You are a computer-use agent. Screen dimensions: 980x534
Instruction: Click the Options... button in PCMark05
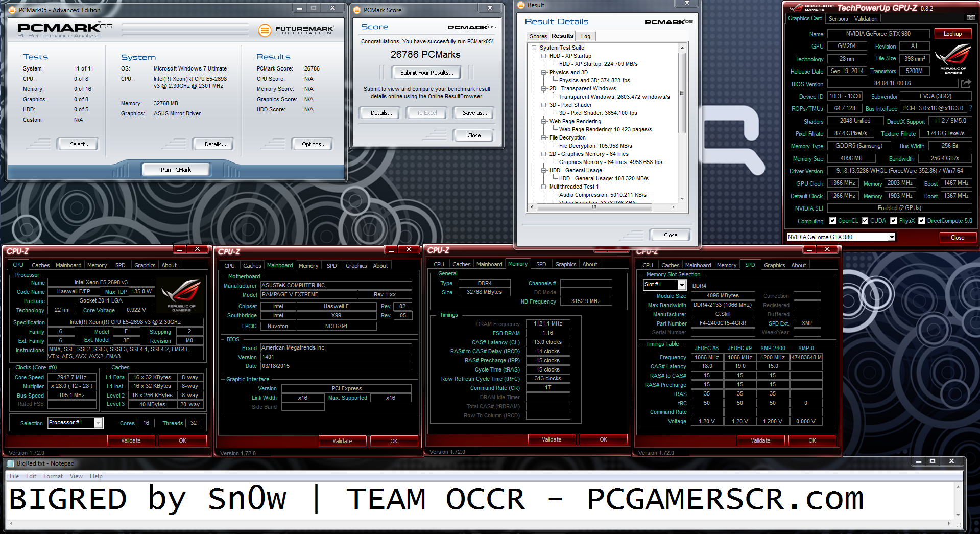tap(314, 144)
